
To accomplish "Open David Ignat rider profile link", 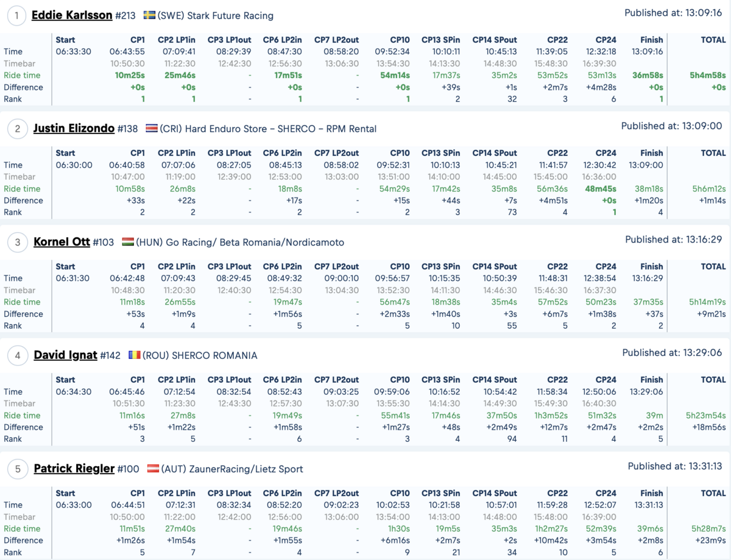I will 65,355.
